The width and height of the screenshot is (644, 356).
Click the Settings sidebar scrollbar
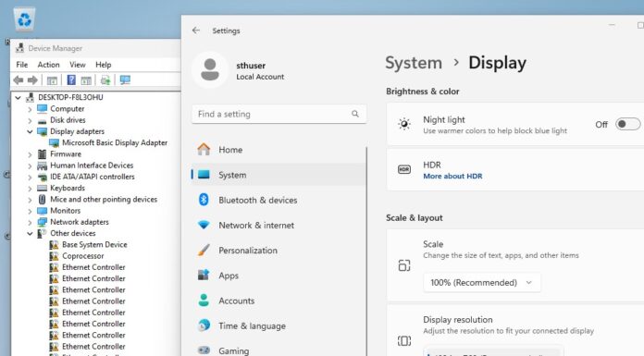point(366,251)
